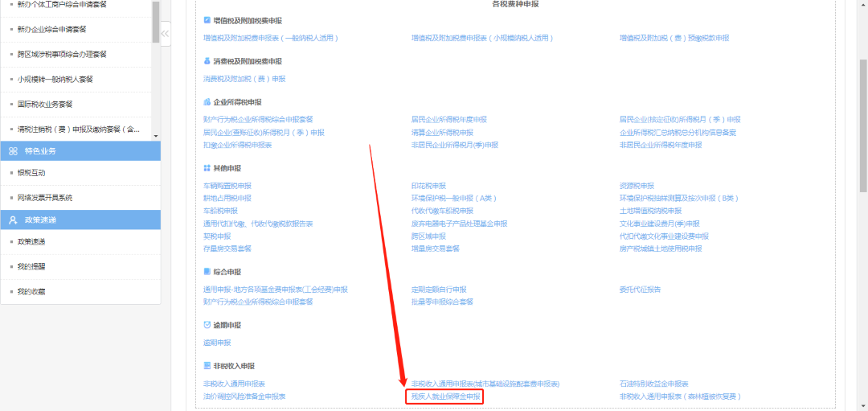Collapse the left sidebar with double-chevron
Image resolution: width=868 pixels, height=411 pixels.
165,34
